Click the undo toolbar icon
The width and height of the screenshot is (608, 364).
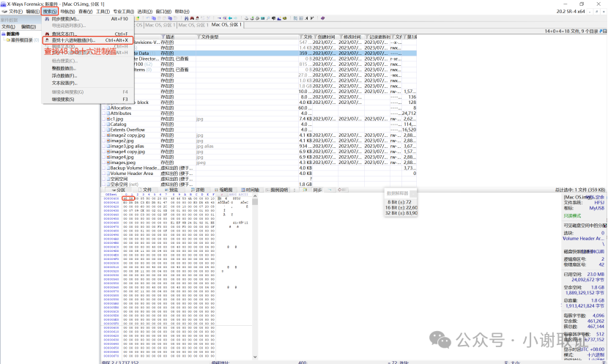[148, 18]
